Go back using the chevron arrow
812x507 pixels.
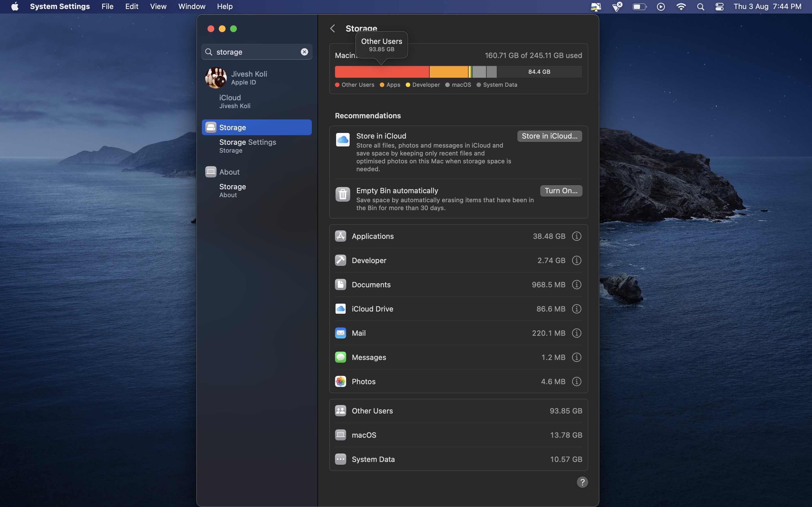point(332,28)
